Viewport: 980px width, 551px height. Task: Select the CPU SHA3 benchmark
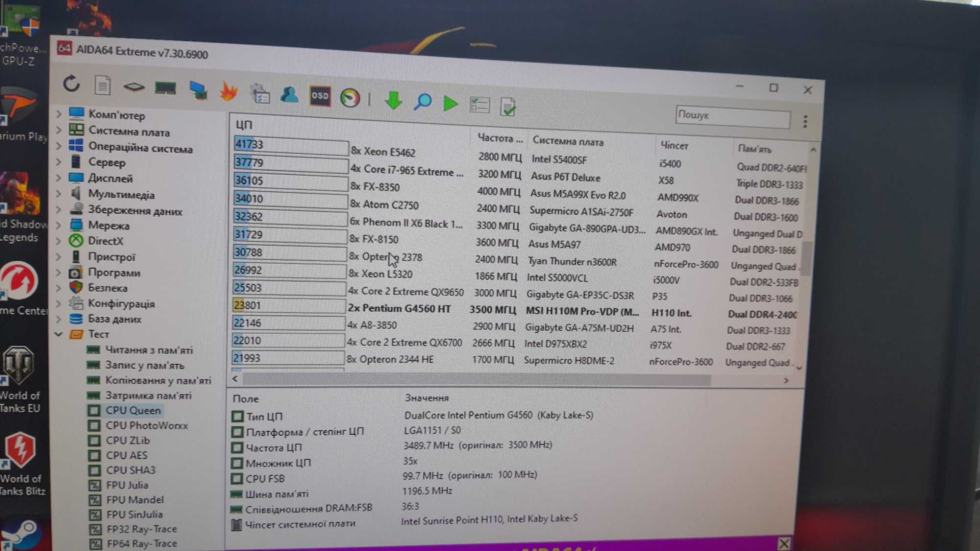131,470
